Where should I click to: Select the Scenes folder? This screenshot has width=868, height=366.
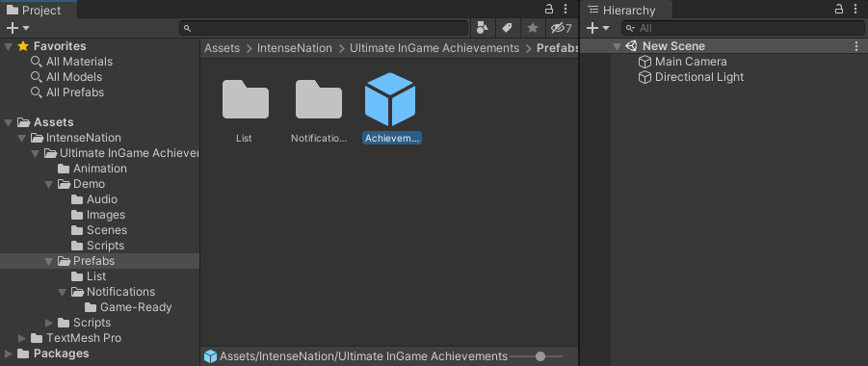(x=107, y=230)
